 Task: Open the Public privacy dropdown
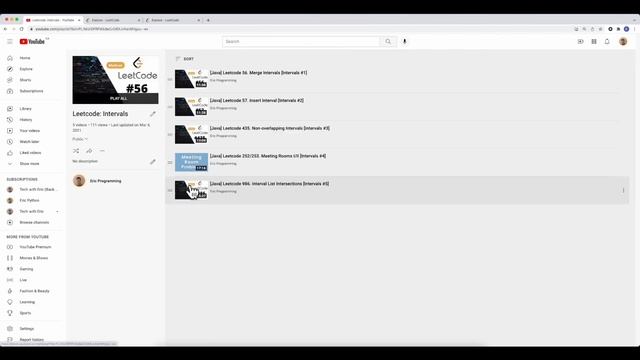pyautogui.click(x=80, y=139)
